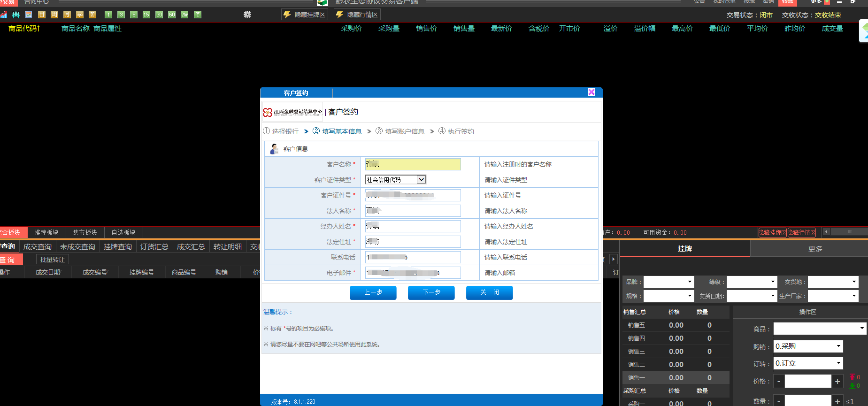Click the green down-arrow price limit icon

(853, 386)
